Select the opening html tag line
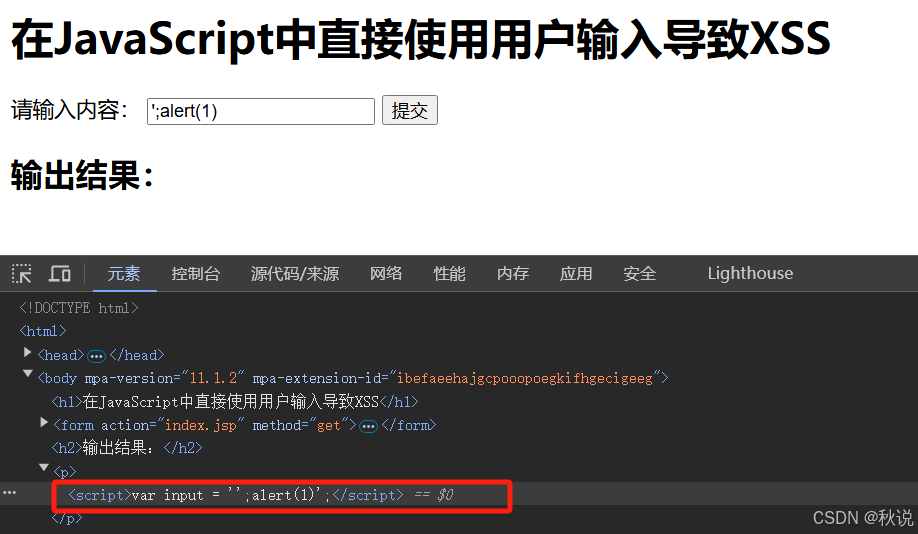The image size is (918, 534). [43, 331]
